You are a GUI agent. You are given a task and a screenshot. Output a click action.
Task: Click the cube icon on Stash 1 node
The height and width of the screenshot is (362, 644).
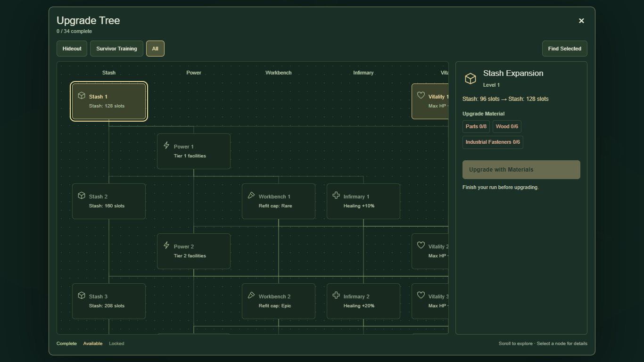click(81, 96)
